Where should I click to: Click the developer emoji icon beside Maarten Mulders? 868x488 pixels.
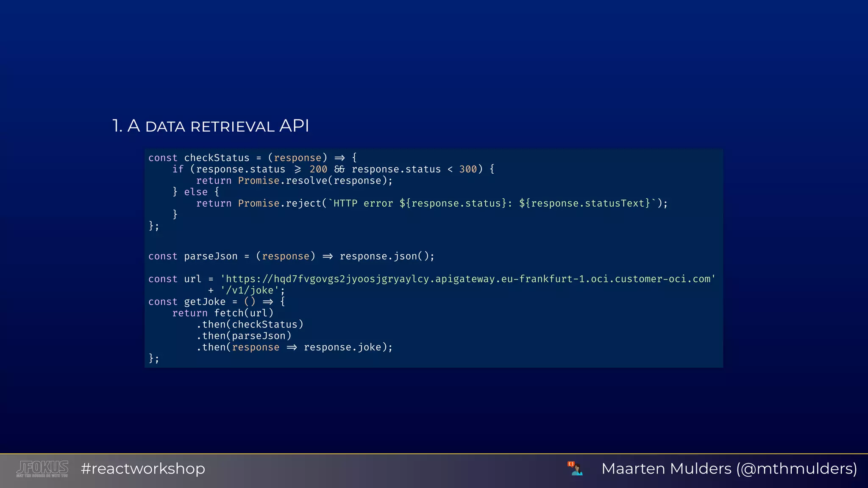(575, 469)
